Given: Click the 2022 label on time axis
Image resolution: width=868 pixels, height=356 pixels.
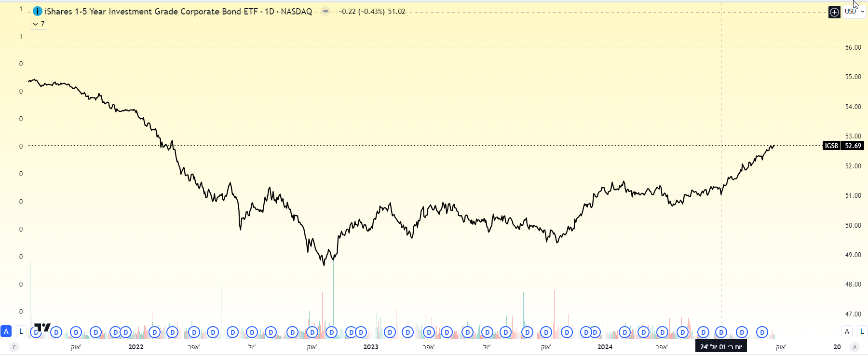Looking at the screenshot, I should coord(136,347).
